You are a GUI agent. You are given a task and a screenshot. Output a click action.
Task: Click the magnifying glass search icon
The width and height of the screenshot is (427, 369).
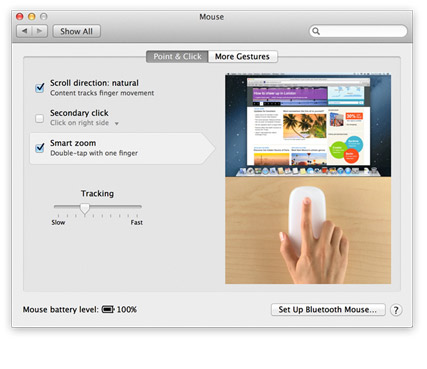[x=316, y=31]
